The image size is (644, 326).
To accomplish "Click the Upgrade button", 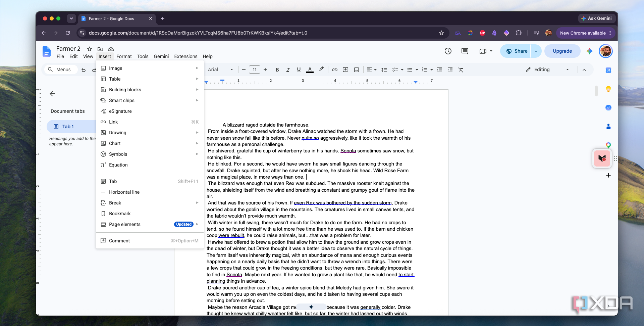I will pyautogui.click(x=562, y=51).
